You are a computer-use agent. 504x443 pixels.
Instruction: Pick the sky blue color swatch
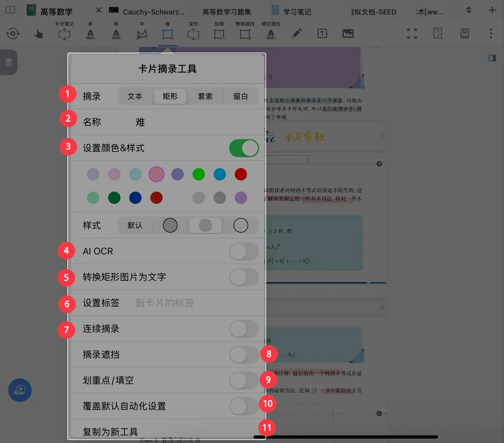(x=220, y=174)
